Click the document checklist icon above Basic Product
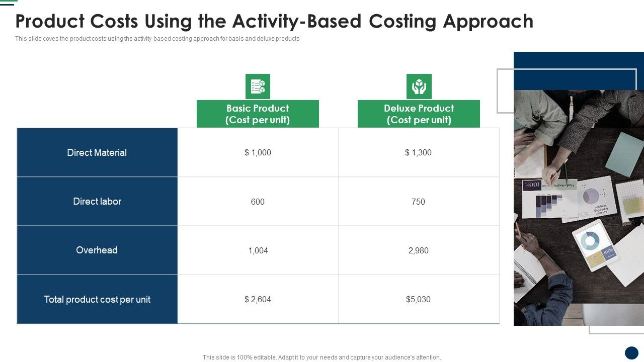The height and width of the screenshot is (362, 644). tap(258, 86)
